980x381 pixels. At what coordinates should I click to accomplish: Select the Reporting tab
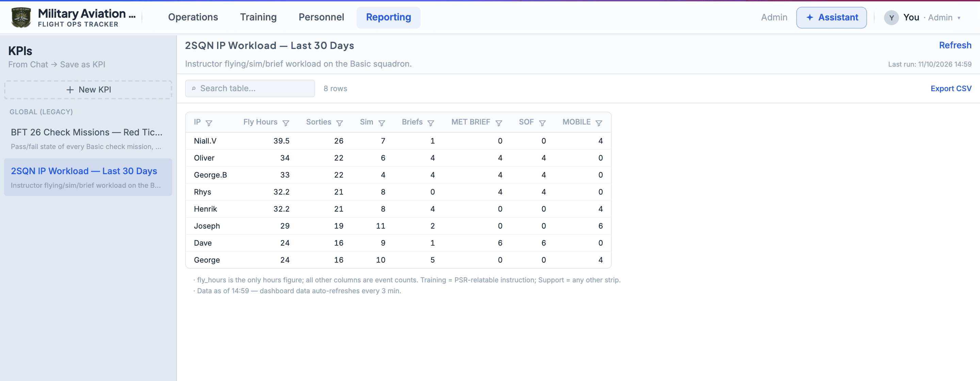(x=388, y=17)
